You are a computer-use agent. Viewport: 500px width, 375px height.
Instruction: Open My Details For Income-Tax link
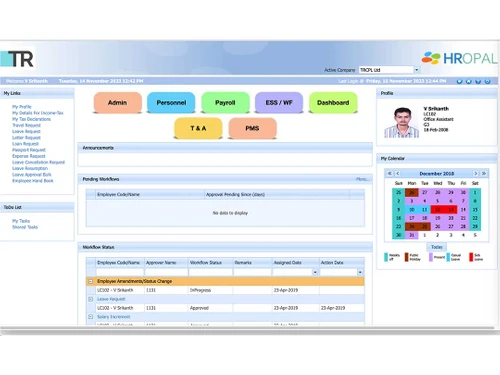[38, 113]
